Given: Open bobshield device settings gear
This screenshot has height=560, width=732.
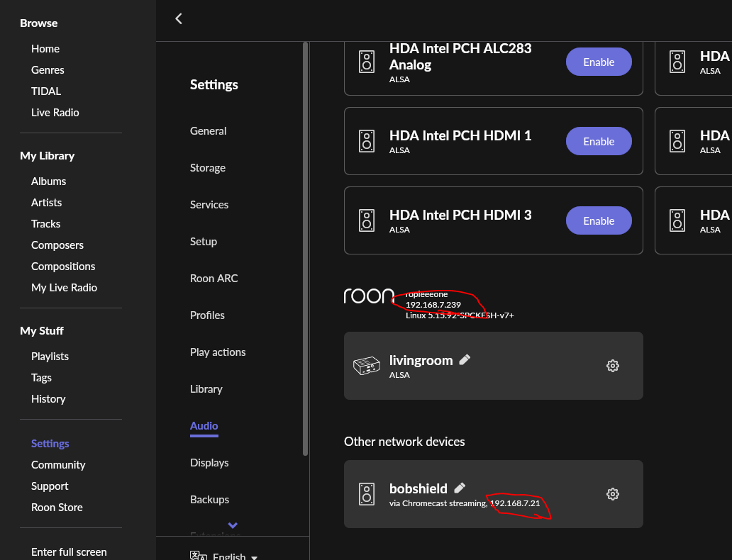Looking at the screenshot, I should coord(613,494).
